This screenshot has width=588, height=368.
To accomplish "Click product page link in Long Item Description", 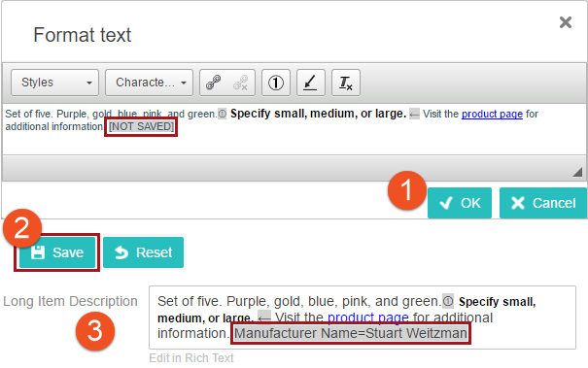I will 368,318.
